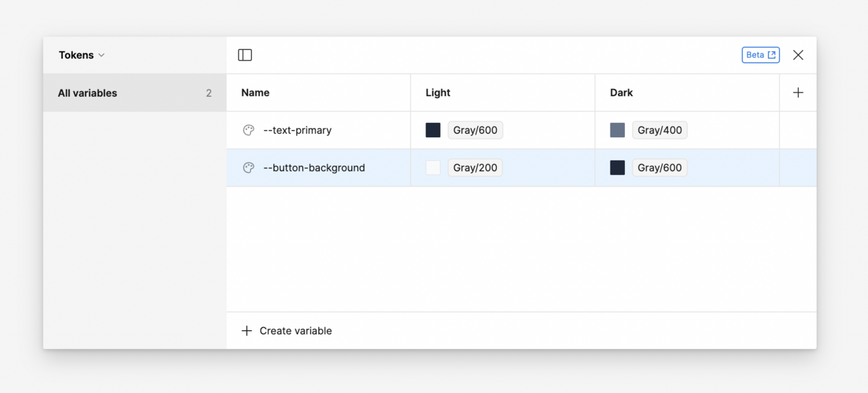Image resolution: width=868 pixels, height=393 pixels.
Task: Click the Gray/400 alias chip
Action: coord(660,130)
